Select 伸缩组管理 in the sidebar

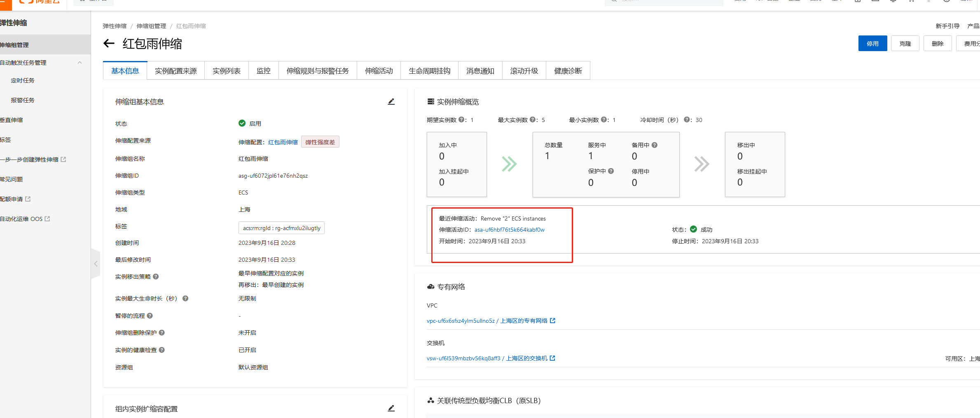point(45,45)
